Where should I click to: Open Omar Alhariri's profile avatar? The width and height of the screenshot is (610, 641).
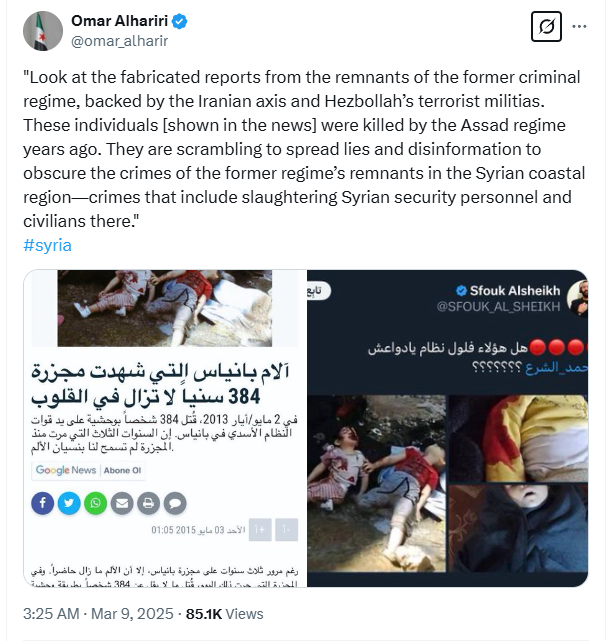[x=43, y=31]
